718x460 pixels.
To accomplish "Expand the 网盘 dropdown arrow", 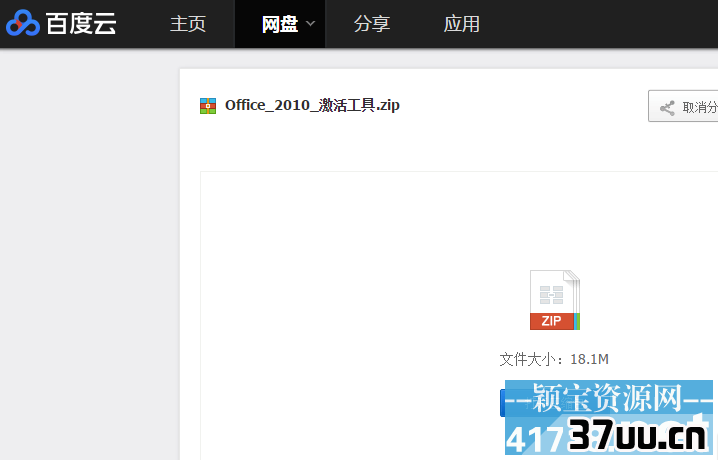I will [310, 23].
